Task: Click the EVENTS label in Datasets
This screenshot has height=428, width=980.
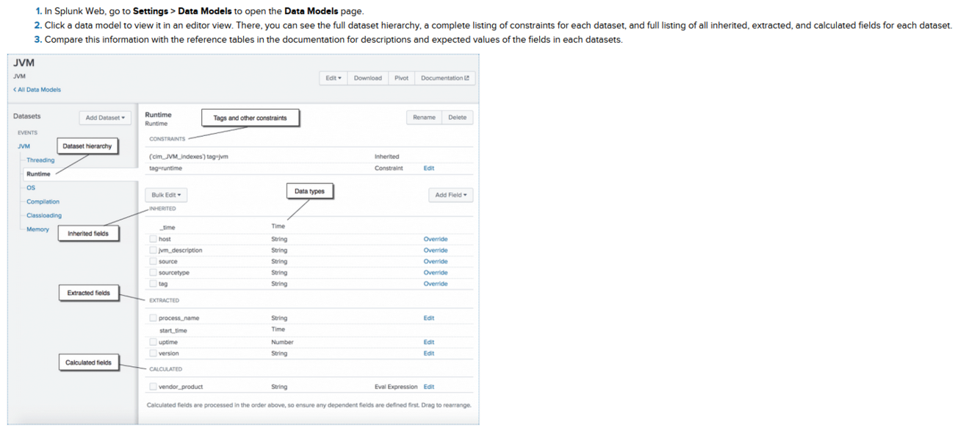Action: click(27, 133)
